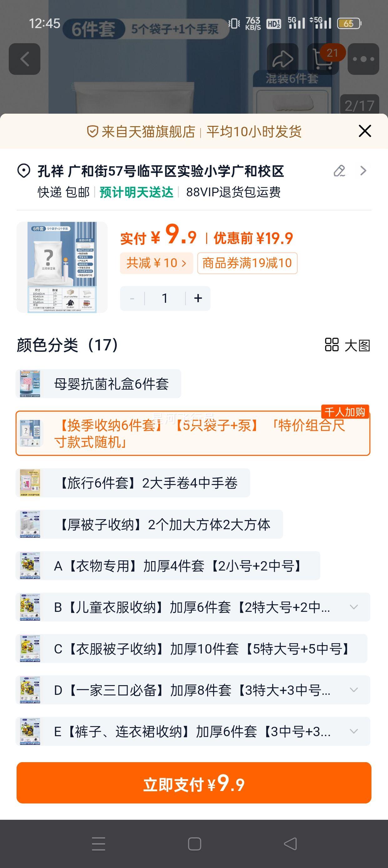Select 母婴抗菌礼盒6件套 option

pos(98,384)
